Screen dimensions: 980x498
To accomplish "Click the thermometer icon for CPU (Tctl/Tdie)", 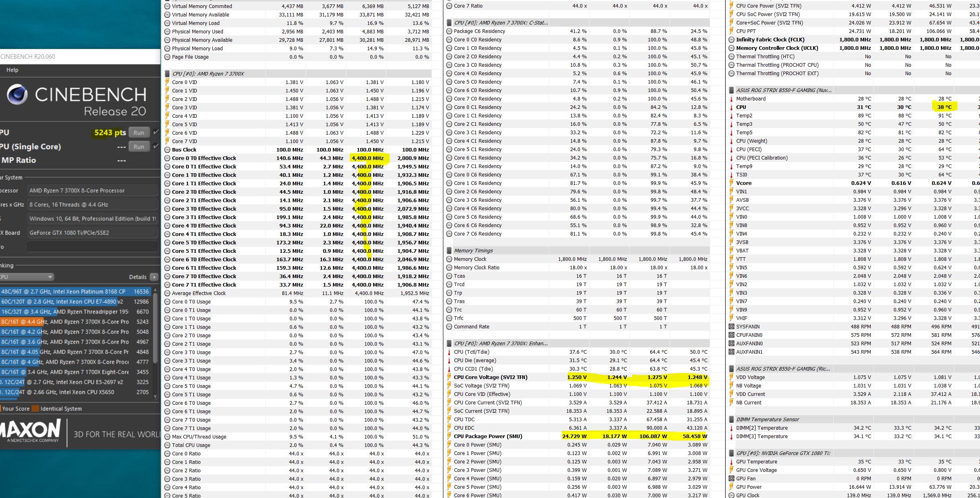I will (x=449, y=352).
